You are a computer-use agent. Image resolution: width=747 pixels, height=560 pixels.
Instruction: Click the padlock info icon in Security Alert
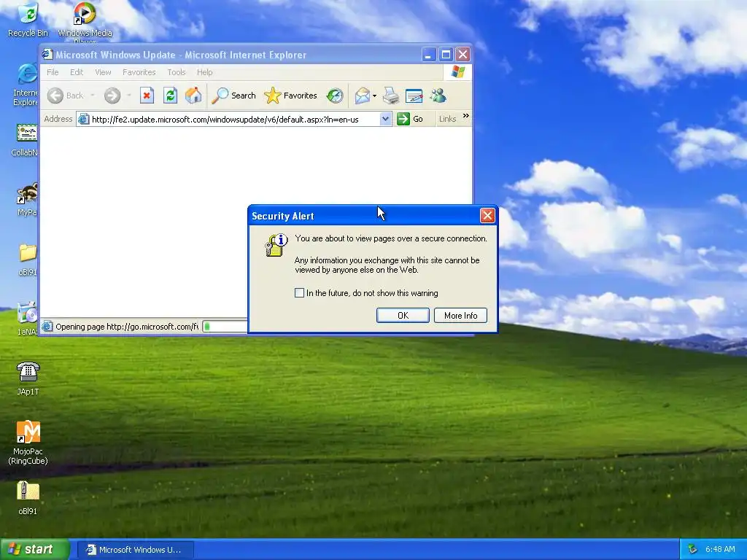[x=276, y=245]
